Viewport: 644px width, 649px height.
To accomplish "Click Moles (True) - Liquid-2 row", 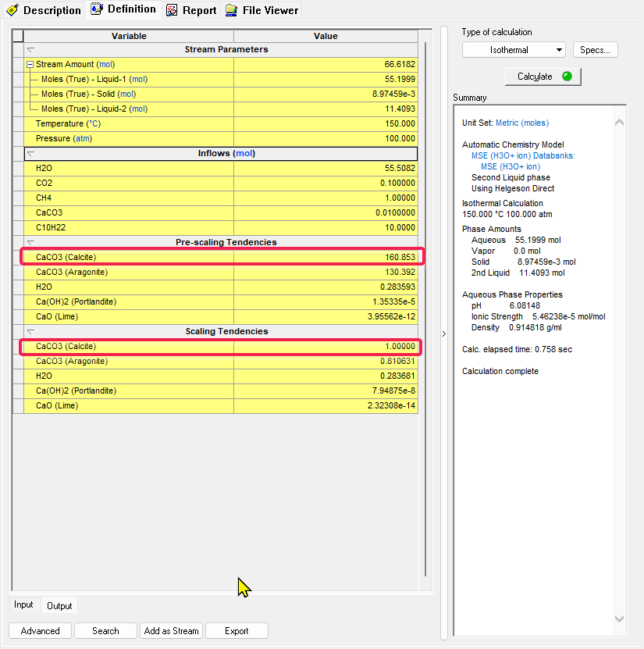I will coord(221,109).
